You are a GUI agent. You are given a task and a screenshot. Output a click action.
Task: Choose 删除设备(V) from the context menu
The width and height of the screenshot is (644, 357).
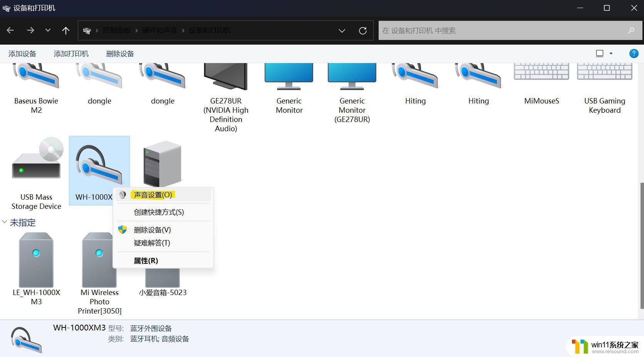pyautogui.click(x=163, y=230)
